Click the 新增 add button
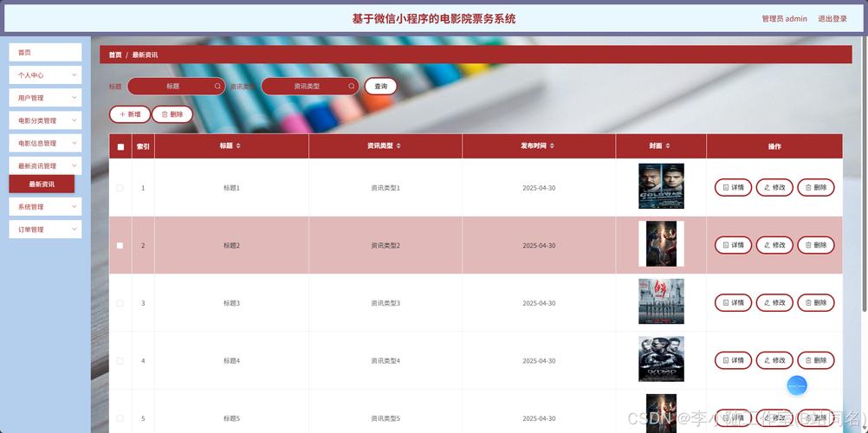The height and width of the screenshot is (433, 868). pos(130,114)
